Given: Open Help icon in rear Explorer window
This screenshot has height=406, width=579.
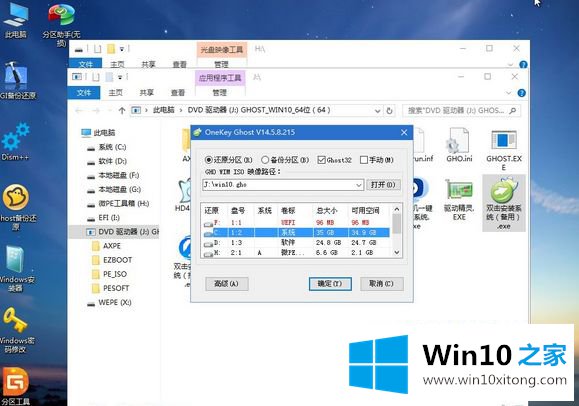Looking at the screenshot, I should click(x=523, y=65).
